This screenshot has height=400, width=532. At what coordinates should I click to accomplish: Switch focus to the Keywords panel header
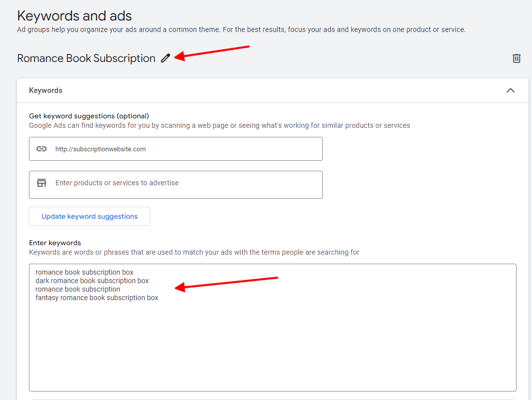(45, 90)
